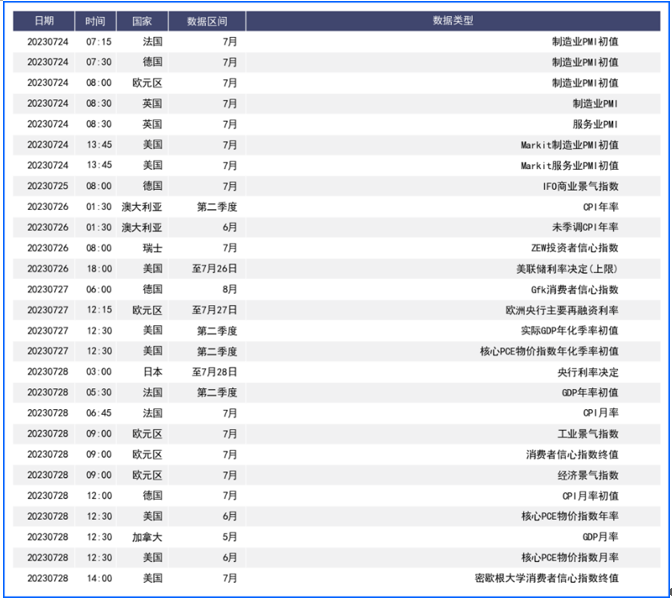Click the 03:00 time cell
Image resolution: width=672 pixels, height=598 pixels.
click(99, 372)
